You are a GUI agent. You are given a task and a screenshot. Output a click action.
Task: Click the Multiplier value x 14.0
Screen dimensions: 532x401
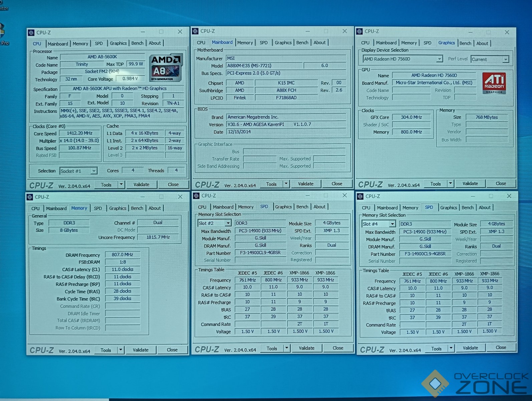tap(80, 140)
